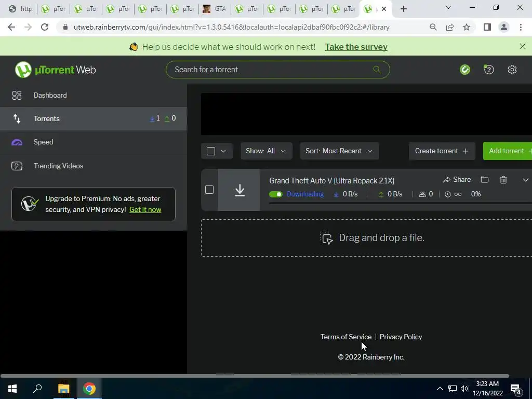Switch to the first http browser tab
The image size is (532, 399).
(x=21, y=9)
